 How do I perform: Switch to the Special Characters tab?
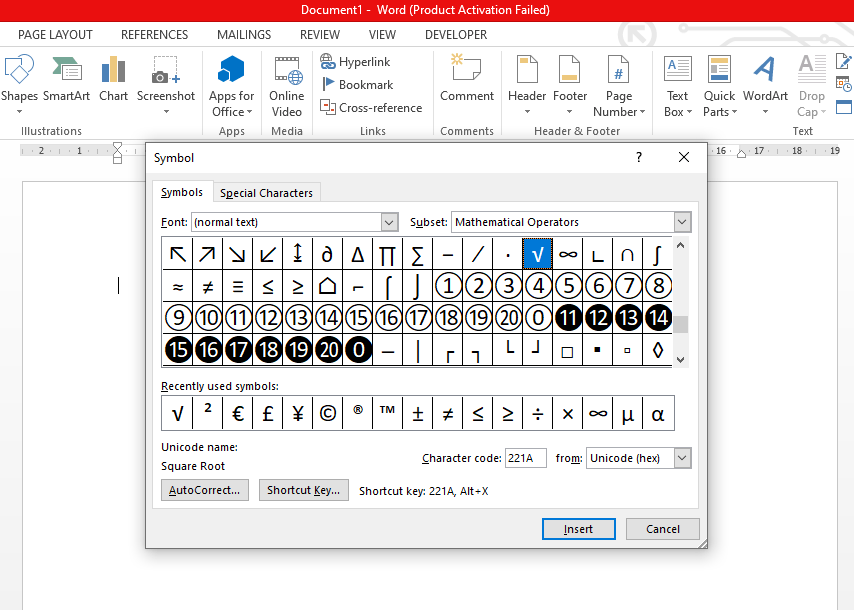[266, 191]
